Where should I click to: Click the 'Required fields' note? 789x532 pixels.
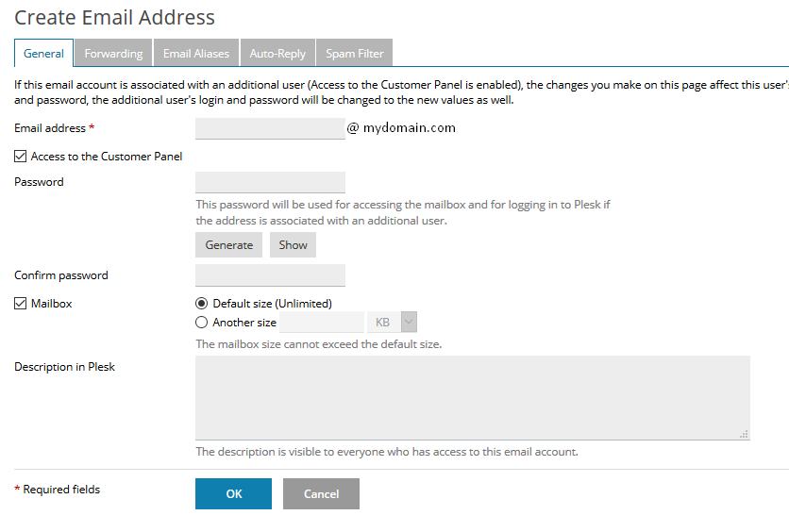pos(61,490)
